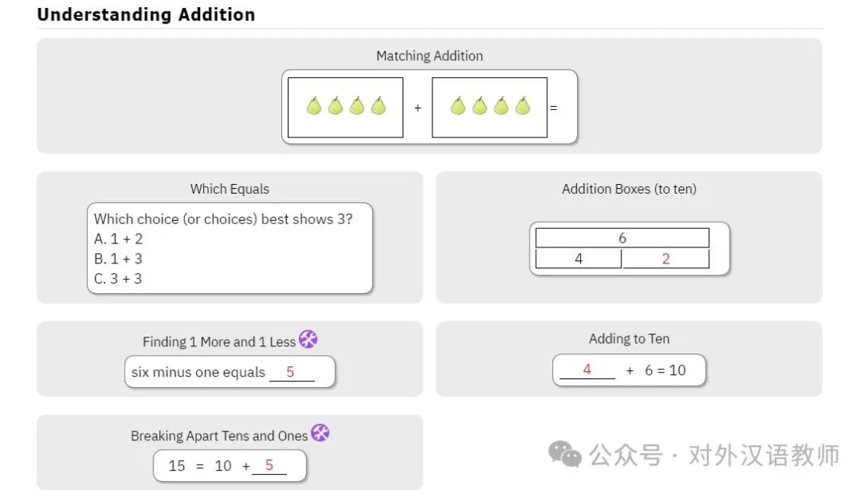
Task: Select choice B. 1 + 3
Action: (x=118, y=259)
